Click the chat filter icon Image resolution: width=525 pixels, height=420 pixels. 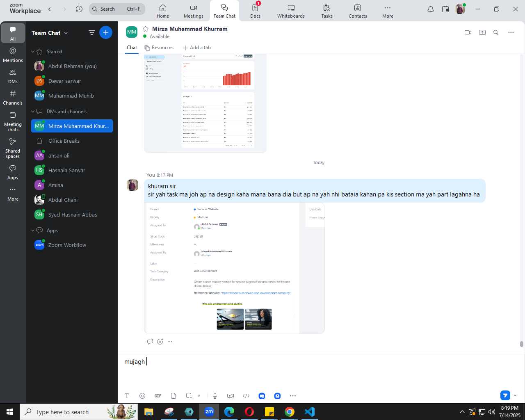[x=92, y=32]
